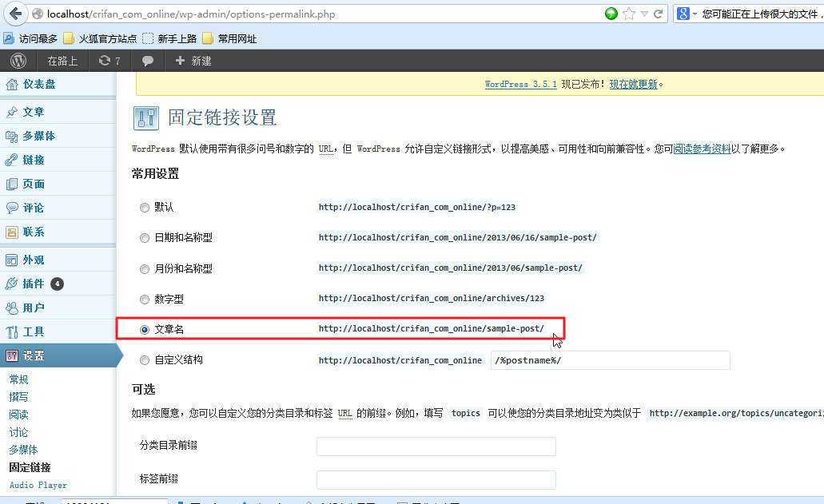Click the 设置 settings menu in sidebar
Image resolution: width=824 pixels, height=504 pixels.
[x=58, y=355]
